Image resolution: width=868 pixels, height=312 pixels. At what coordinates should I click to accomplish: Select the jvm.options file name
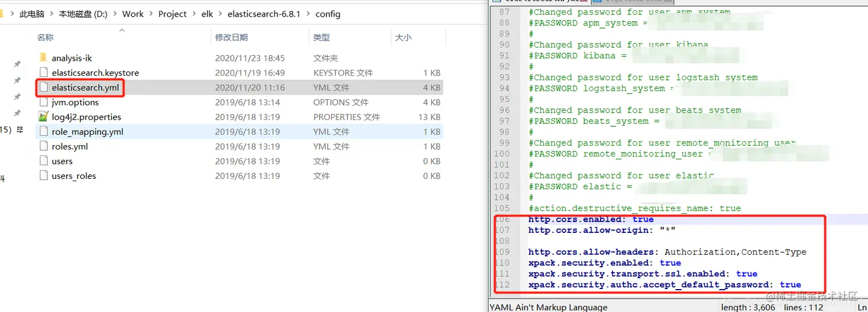tap(75, 102)
